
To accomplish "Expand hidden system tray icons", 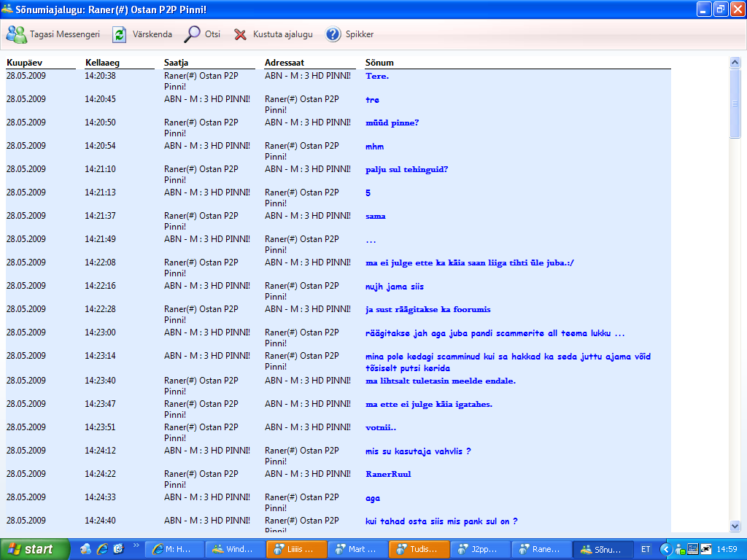I will click(x=665, y=549).
